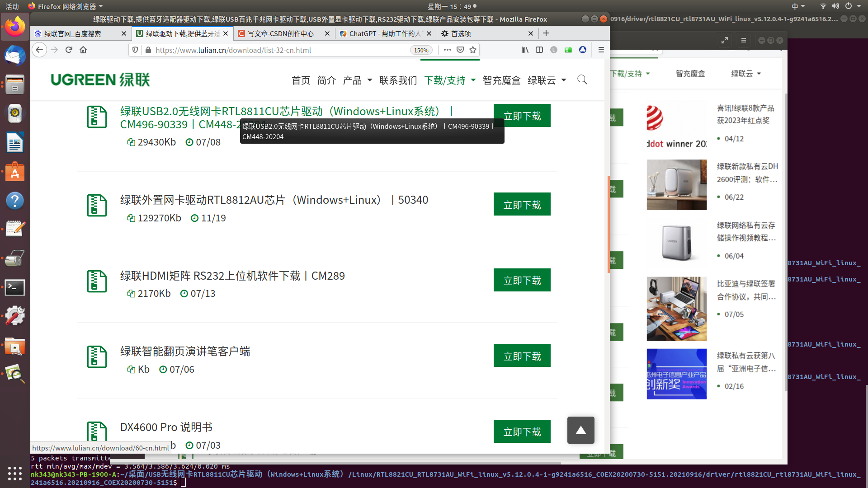Click the blue round extension icon in toolbar
The width and height of the screenshot is (868, 488).
pos(583,50)
